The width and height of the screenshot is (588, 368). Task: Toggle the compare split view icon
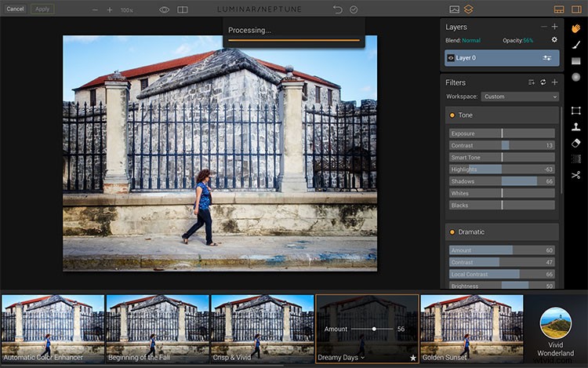[x=183, y=9]
